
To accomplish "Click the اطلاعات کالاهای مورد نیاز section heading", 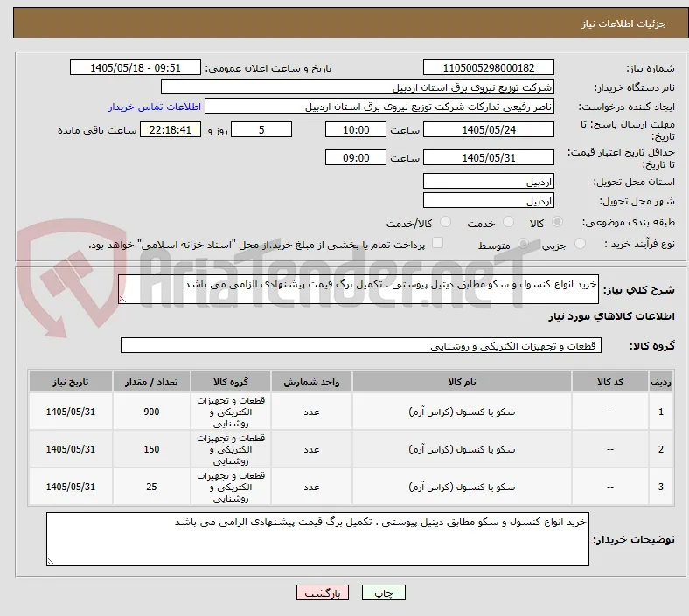I will tap(611, 316).
